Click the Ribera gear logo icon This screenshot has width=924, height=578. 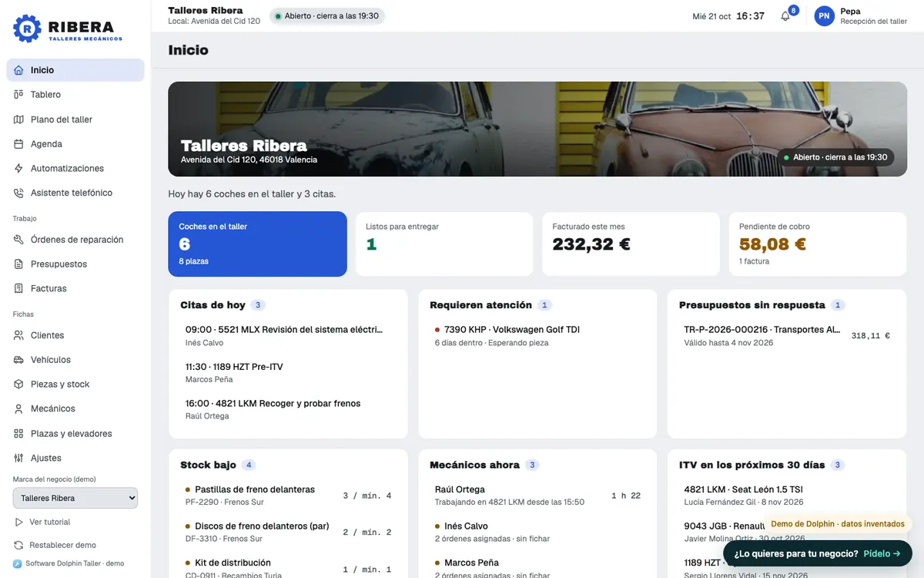27,29
